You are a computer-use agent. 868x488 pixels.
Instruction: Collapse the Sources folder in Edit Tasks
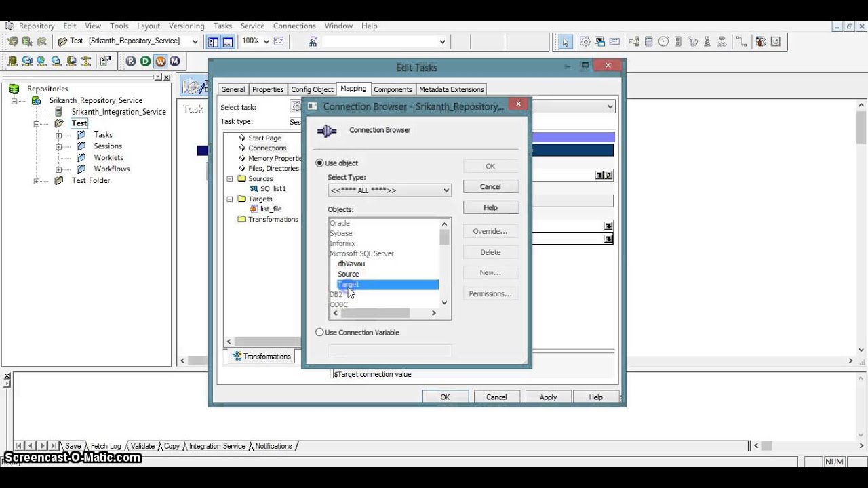230,179
